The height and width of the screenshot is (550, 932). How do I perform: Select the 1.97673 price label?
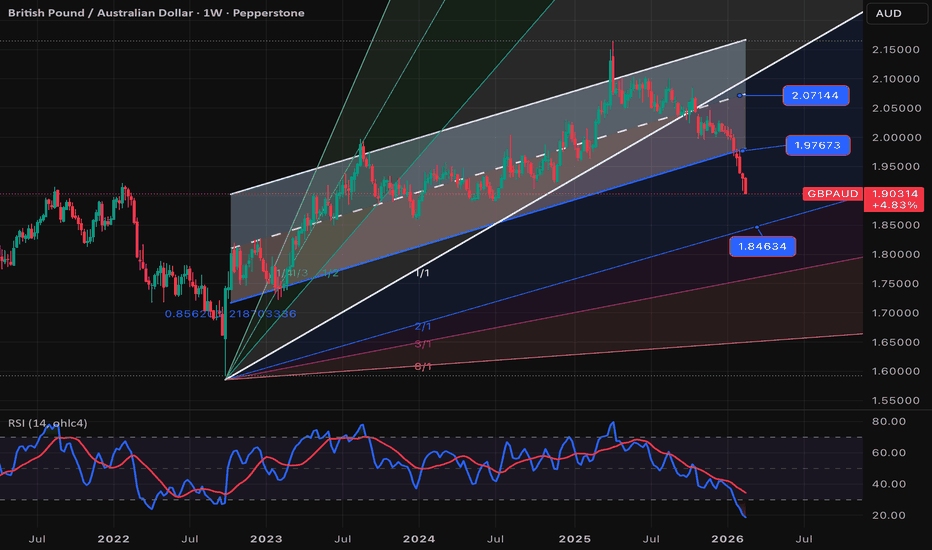pos(817,145)
